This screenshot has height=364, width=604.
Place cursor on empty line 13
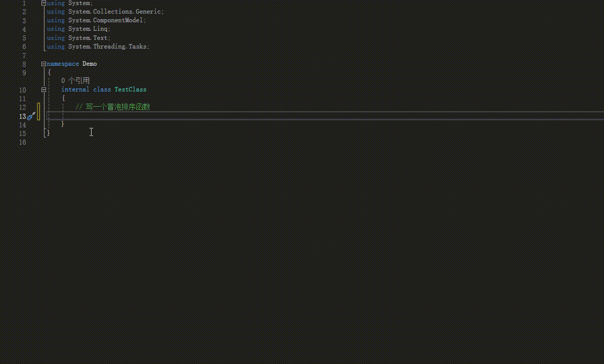325,116
